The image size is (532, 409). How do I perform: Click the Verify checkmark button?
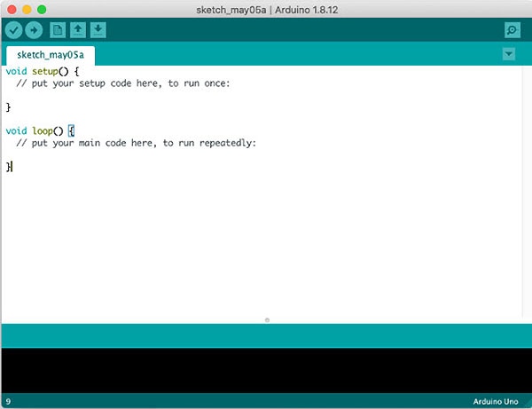pos(13,30)
